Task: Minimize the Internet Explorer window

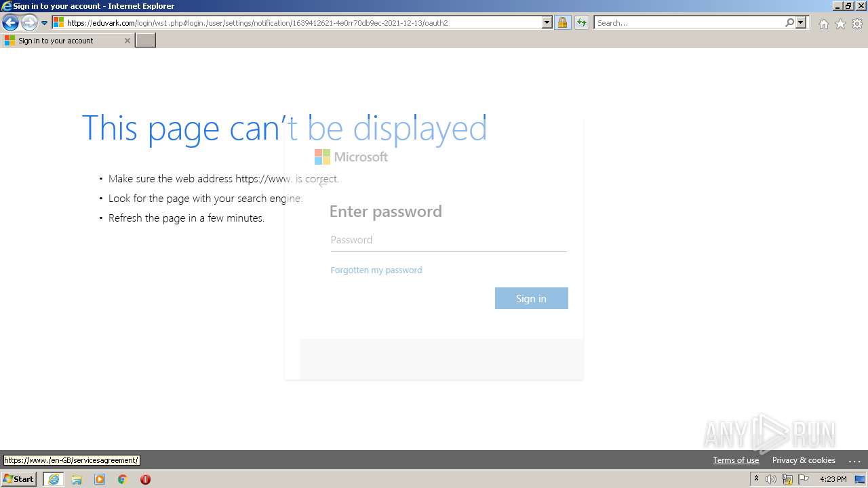Action: click(837, 6)
